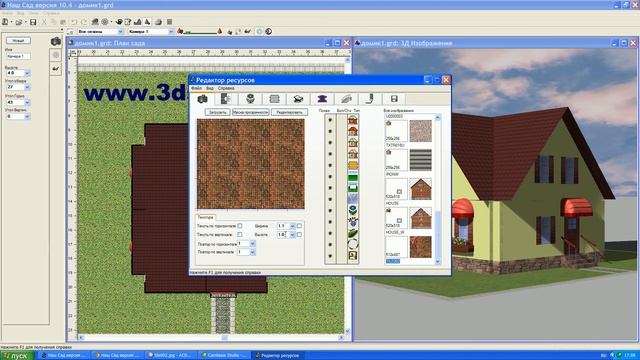
Task: Open the 'Повтор по горизонтали' dropdown
Action: [x=252, y=244]
